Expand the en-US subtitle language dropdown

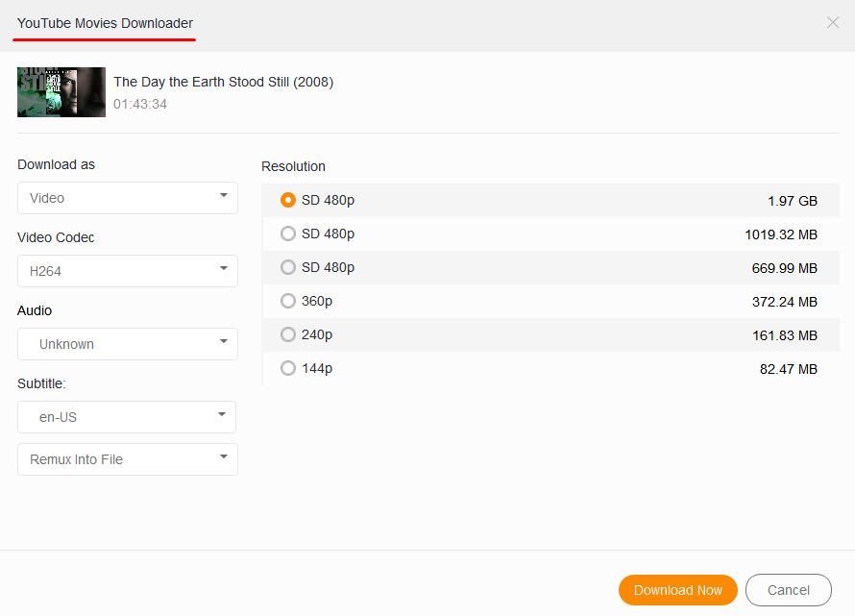[x=127, y=417]
